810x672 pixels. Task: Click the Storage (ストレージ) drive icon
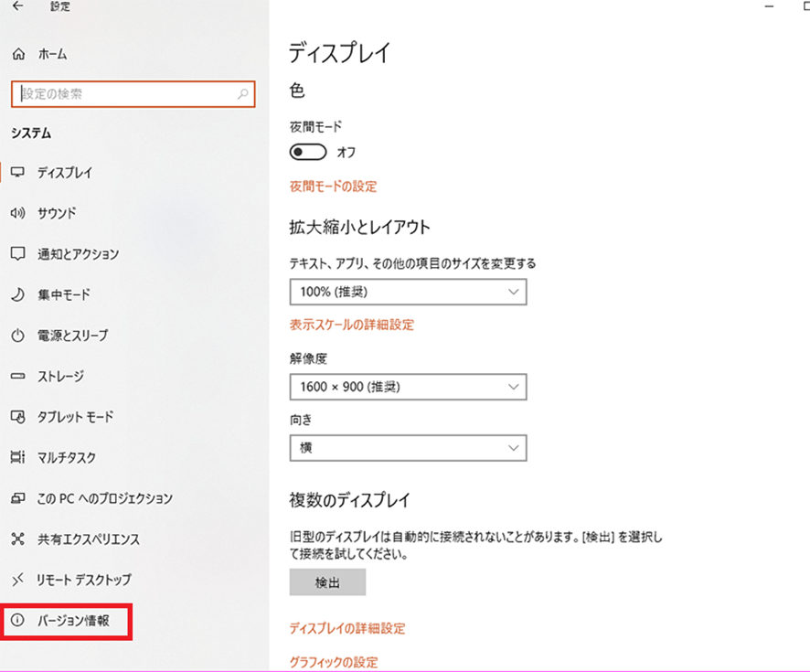17,376
